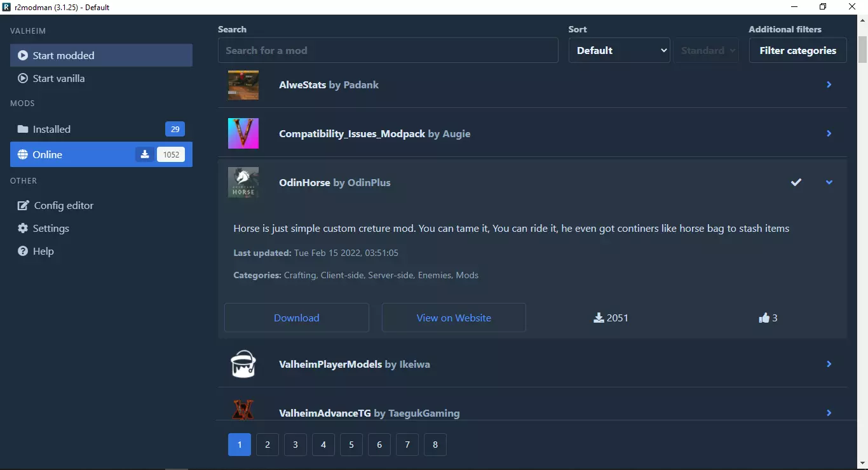This screenshot has width=868, height=470.
Task: Click the scrollbar down arrow
Action: (x=862, y=463)
